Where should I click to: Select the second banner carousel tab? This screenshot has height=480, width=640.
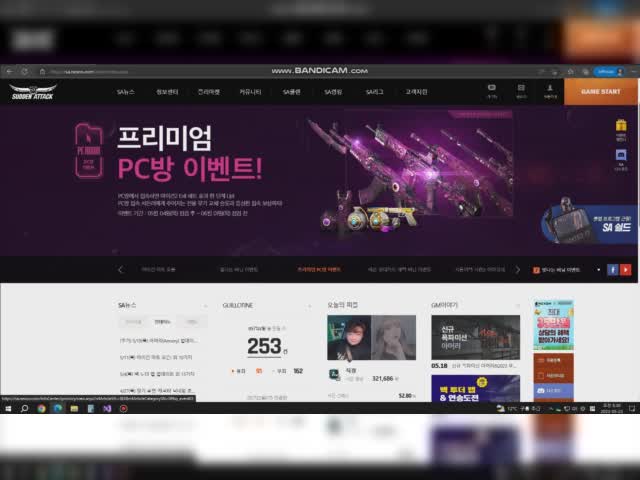point(239,270)
